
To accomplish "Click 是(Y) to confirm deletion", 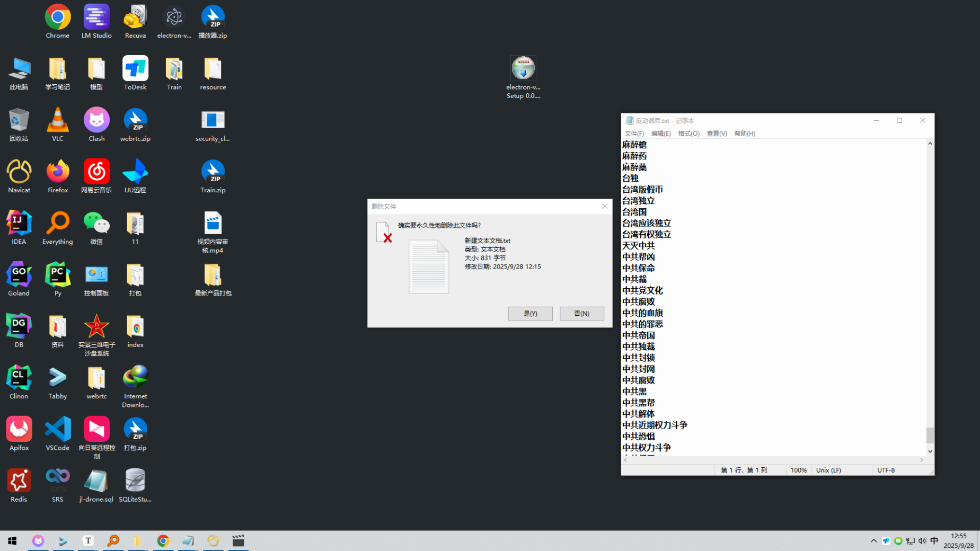I will click(x=530, y=314).
